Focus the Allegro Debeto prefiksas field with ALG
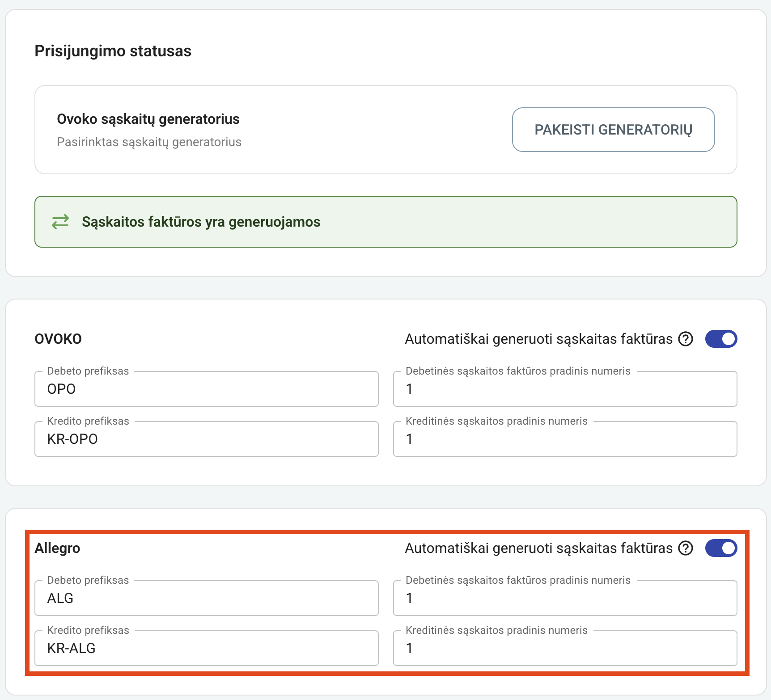771x700 pixels. tap(207, 598)
